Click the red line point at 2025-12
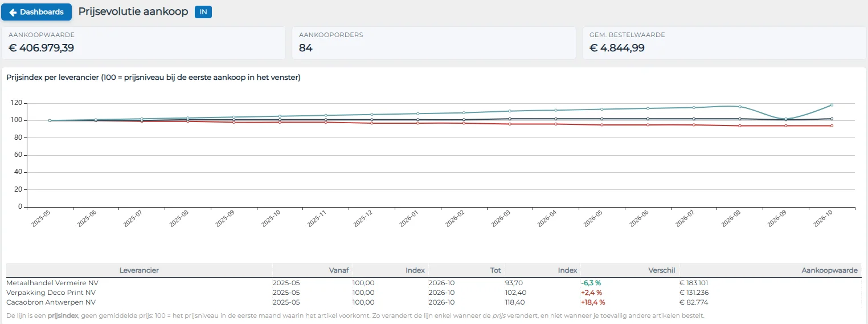868x324 pixels. [372, 123]
